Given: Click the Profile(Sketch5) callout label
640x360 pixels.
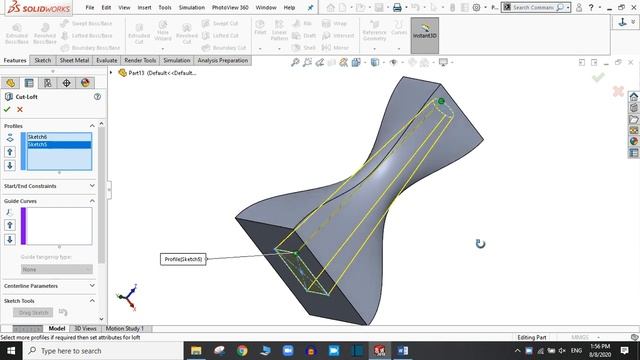Looking at the screenshot, I should tap(183, 259).
